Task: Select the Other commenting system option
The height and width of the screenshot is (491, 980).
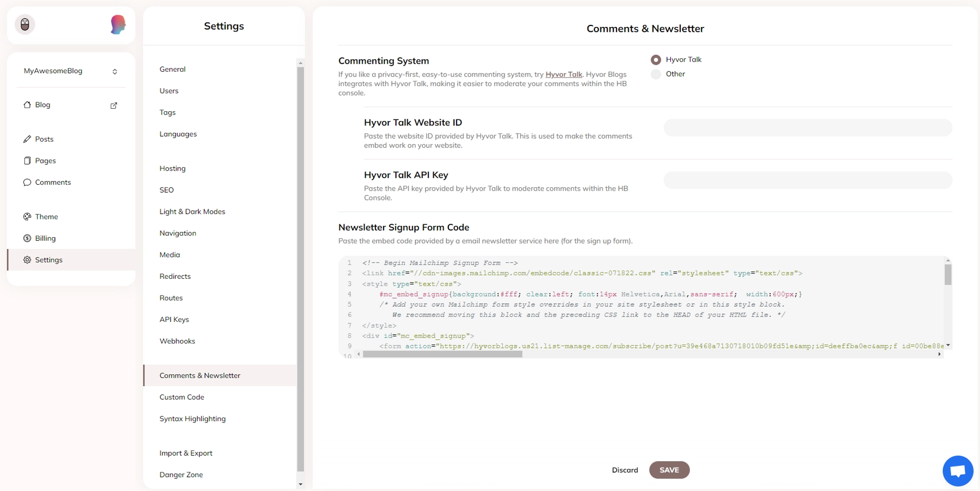Action: point(656,74)
